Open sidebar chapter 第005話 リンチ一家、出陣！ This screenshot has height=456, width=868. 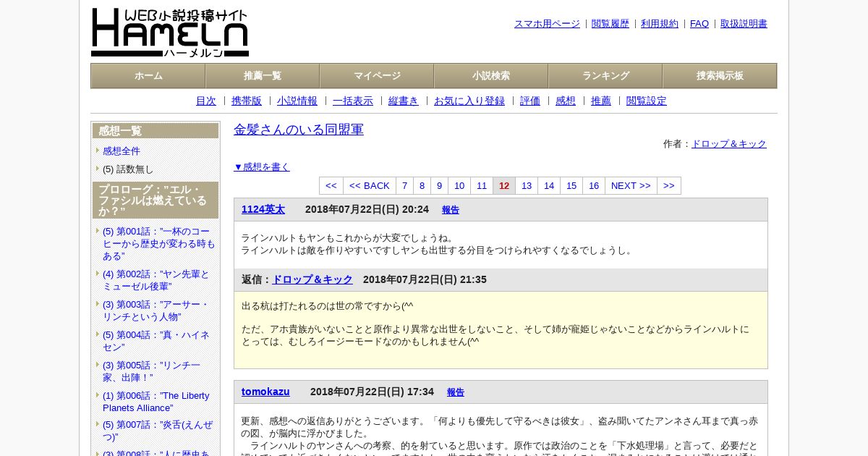click(x=151, y=371)
